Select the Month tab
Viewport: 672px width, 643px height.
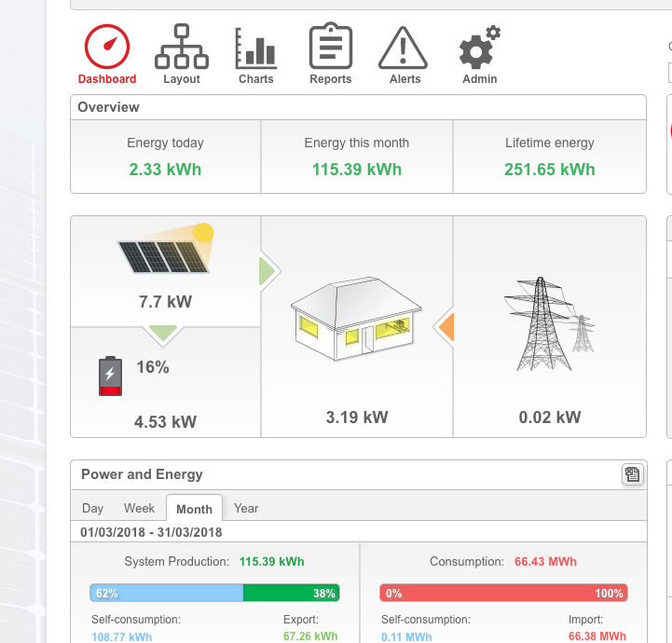point(194,508)
